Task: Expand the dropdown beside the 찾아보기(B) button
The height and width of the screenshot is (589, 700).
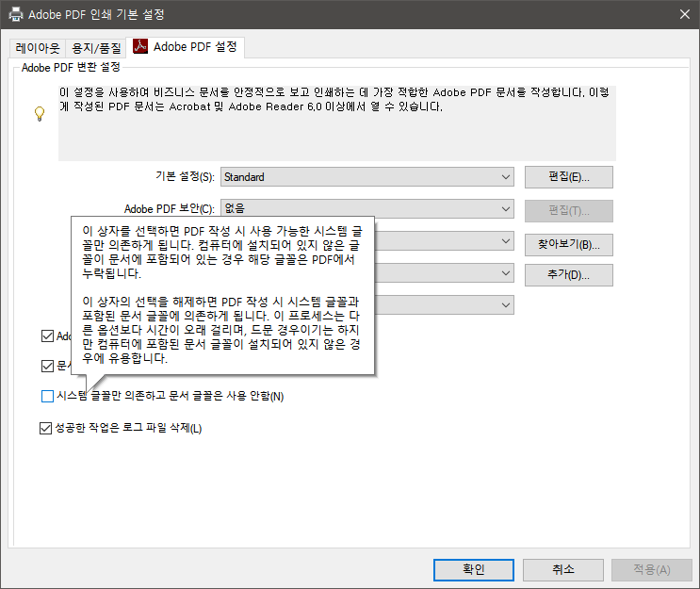Action: click(444, 240)
